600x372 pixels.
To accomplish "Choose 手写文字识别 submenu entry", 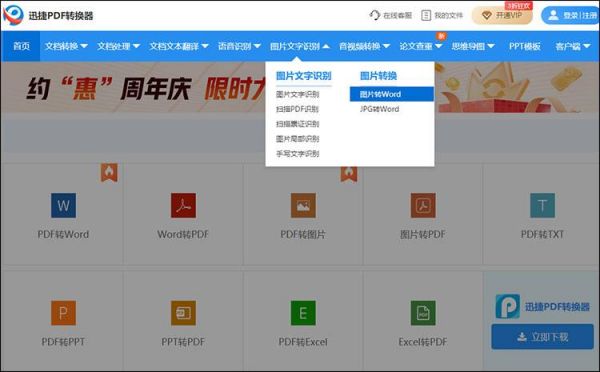I will 297,154.
